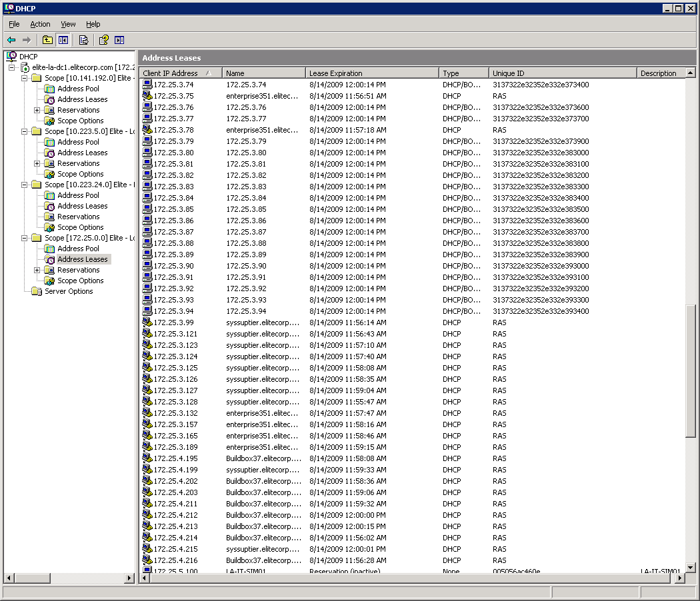Click the server icon for elite-la-dc1.elitecorp.com

[x=25, y=67]
